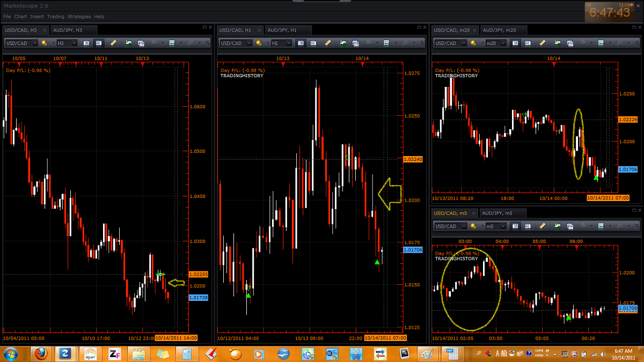Image resolution: width=644 pixels, height=362 pixels.
Task: Open the chart templates icon in H1 chart toolbar
Action: 356,43
